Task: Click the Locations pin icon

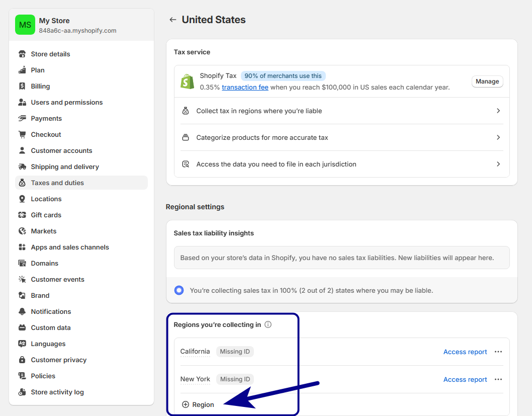Action: pos(22,199)
